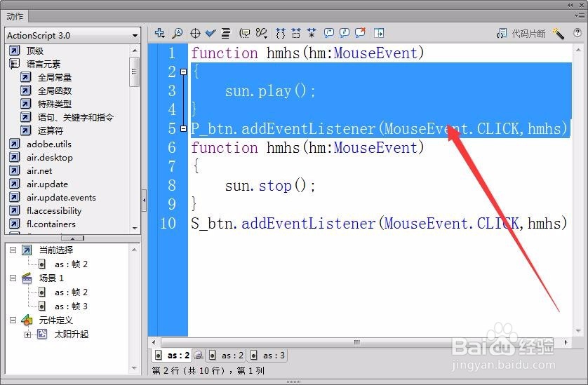588x385 pixels.
Task: Switch to the as : 3 script tab
Action: click(x=269, y=356)
